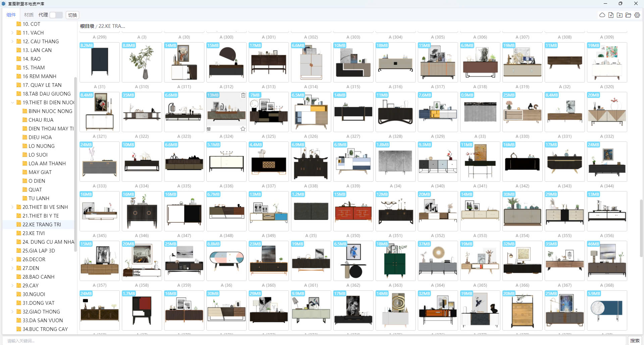The height and width of the screenshot is (345, 644).
Task: Open settings with the gear icon
Action: coord(637,15)
